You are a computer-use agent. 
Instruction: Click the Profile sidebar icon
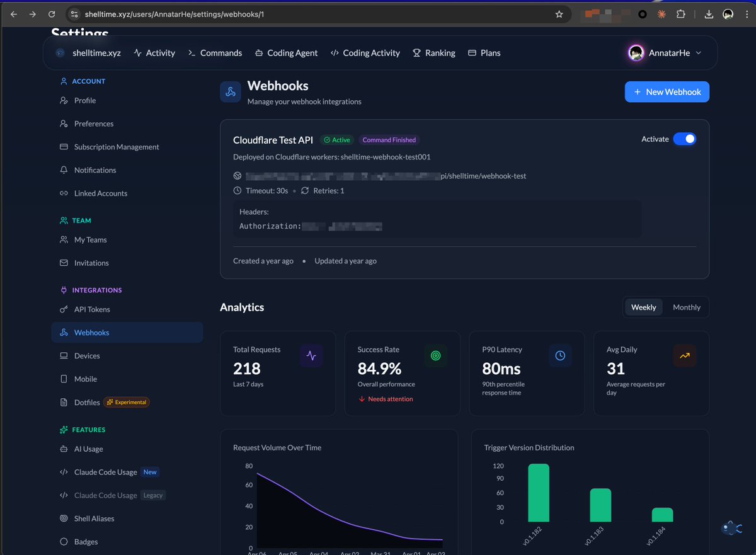click(64, 100)
